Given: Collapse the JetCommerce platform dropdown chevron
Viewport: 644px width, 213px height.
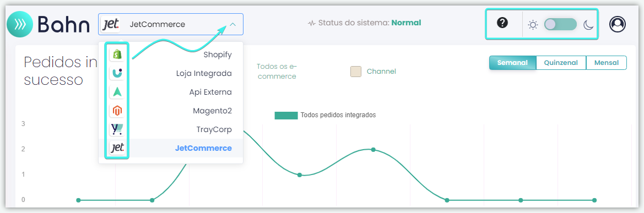Looking at the screenshot, I should tap(233, 25).
